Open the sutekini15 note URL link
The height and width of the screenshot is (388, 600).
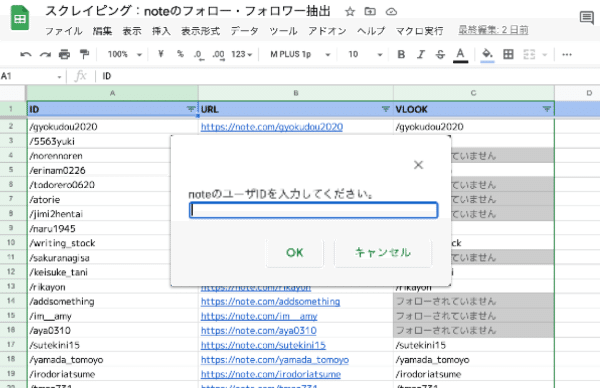tap(263, 345)
